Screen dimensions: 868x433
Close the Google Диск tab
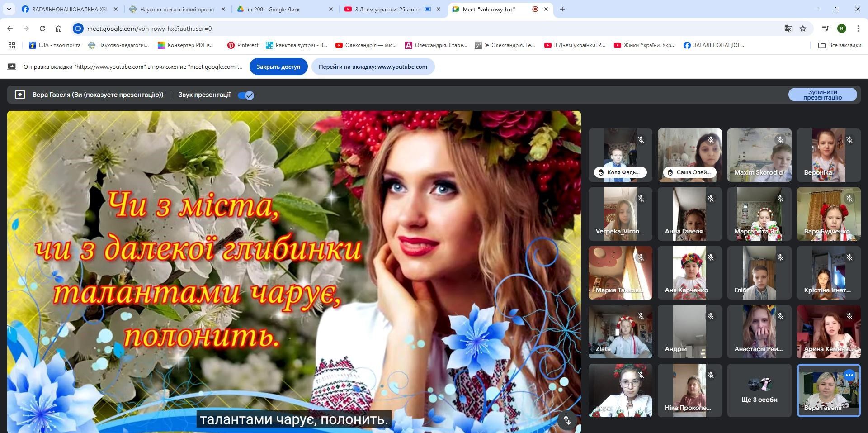click(331, 9)
